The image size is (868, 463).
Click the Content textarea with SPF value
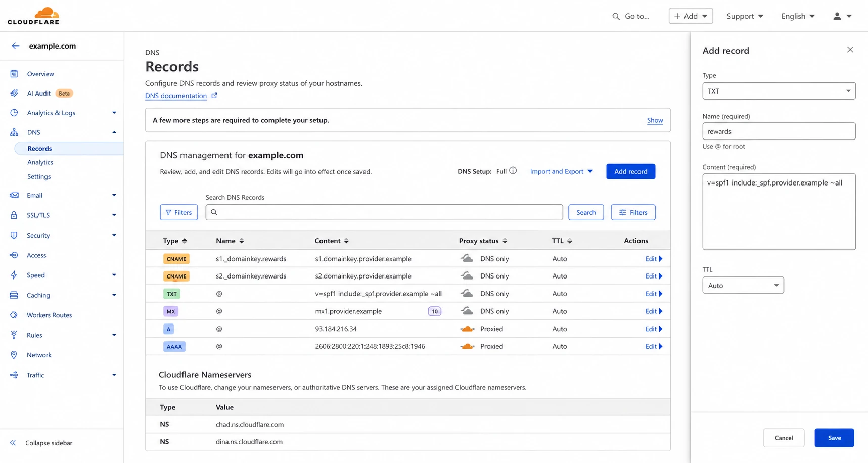point(779,211)
